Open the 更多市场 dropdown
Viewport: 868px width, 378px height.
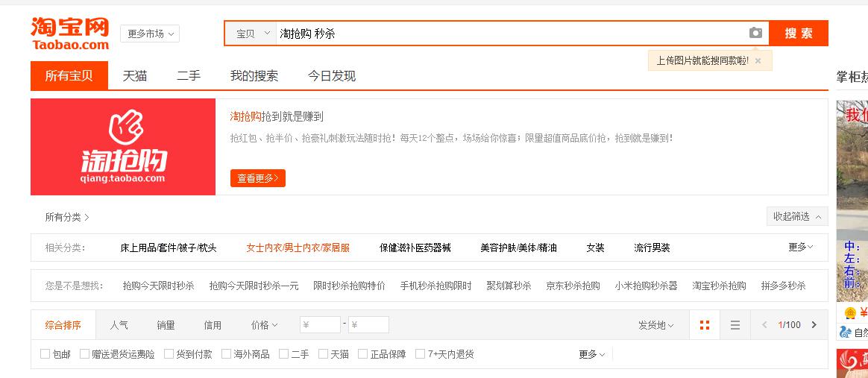pyautogui.click(x=150, y=34)
